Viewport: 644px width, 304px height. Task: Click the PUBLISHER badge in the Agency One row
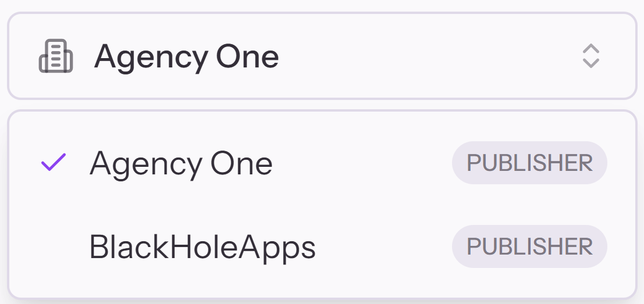529,163
